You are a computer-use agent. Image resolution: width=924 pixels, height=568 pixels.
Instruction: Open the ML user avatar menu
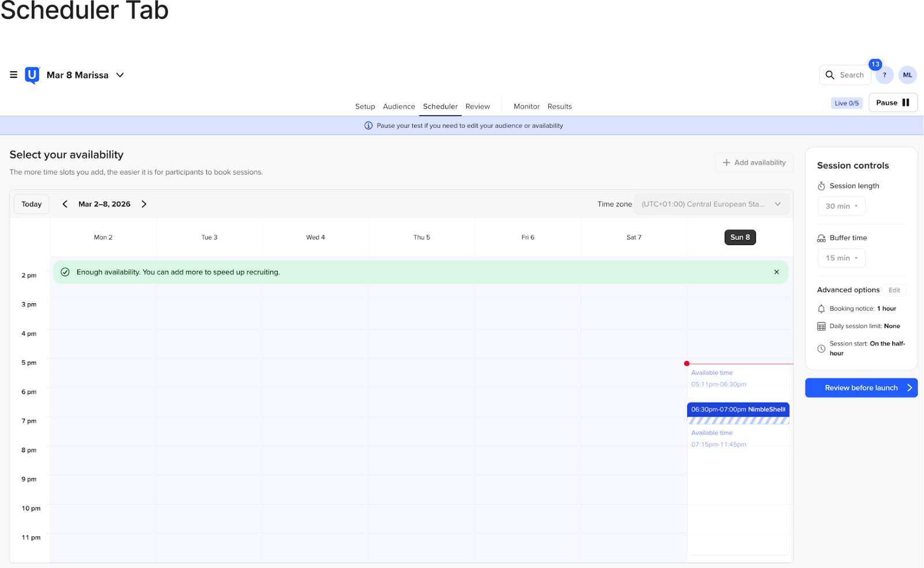pyautogui.click(x=907, y=75)
